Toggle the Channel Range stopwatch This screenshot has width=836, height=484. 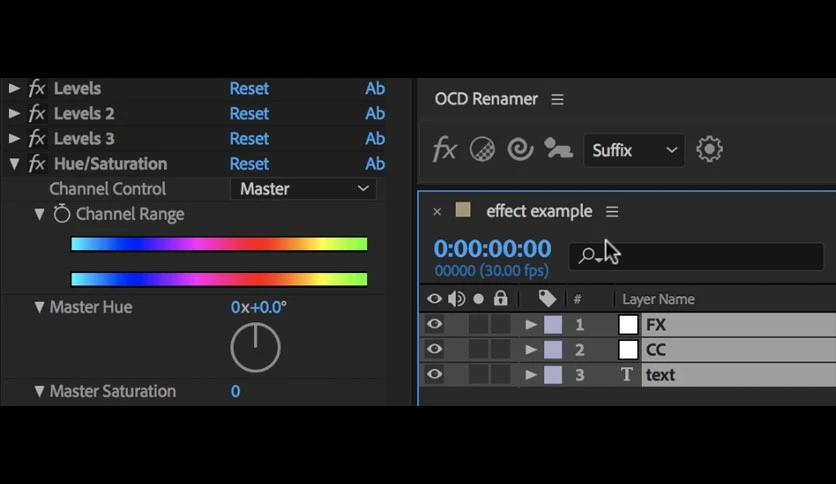(x=61, y=214)
